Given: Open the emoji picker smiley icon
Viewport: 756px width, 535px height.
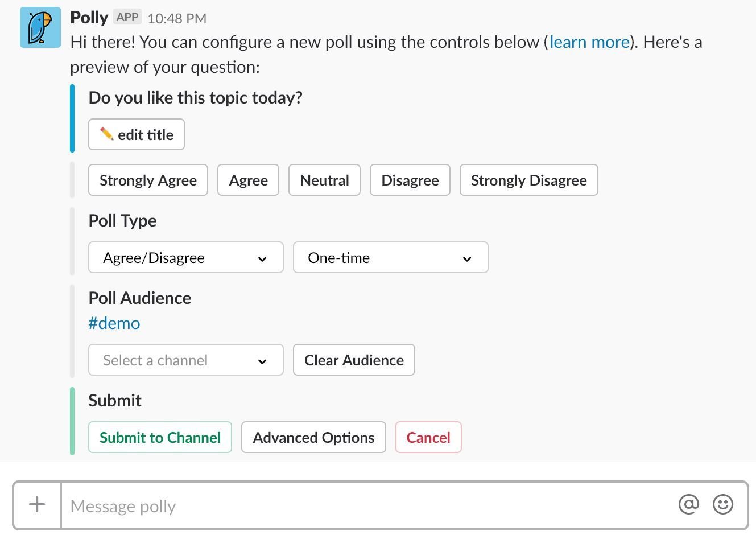Looking at the screenshot, I should pos(723,504).
